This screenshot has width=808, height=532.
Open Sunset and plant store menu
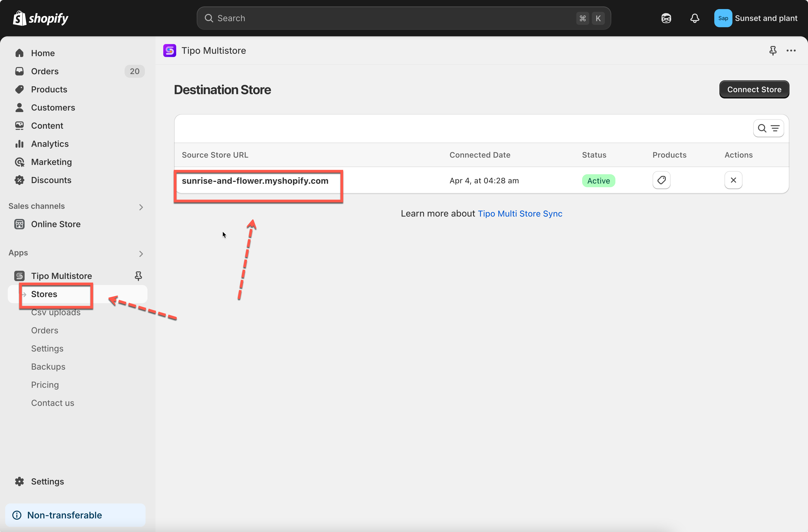756,18
